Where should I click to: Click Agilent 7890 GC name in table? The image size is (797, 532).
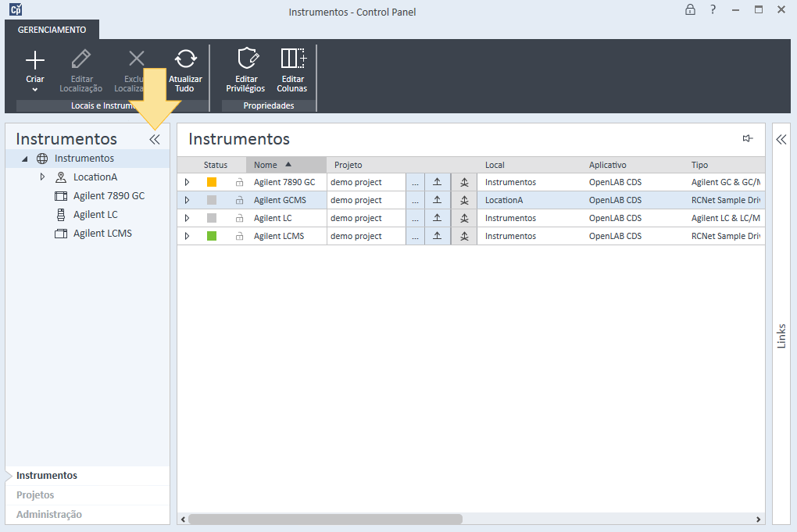tap(284, 182)
